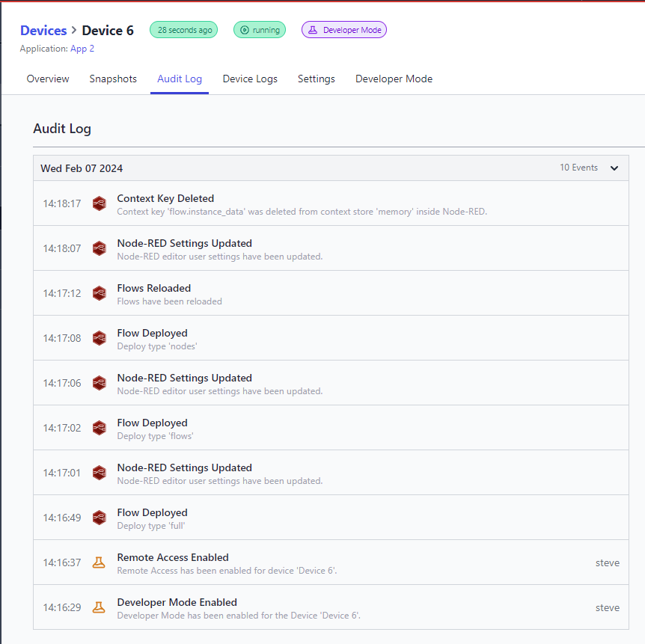The height and width of the screenshot is (644, 645).
Task: Click Node-RED icon in 14:17:08 Flow Deployed row
Action: point(99,337)
